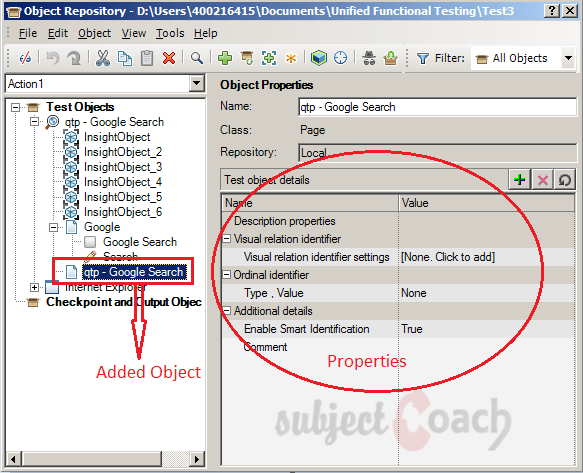Open the All Objects filter dropdown
Viewport: 583px width, 473px height.
pyautogui.click(x=568, y=58)
